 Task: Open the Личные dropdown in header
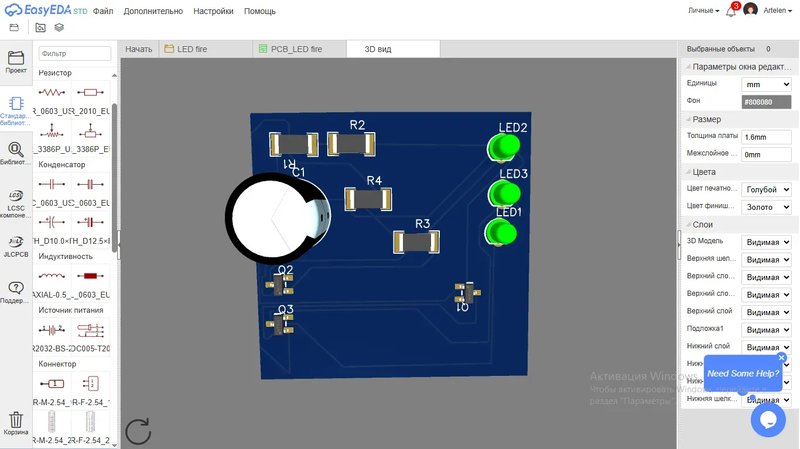(703, 11)
